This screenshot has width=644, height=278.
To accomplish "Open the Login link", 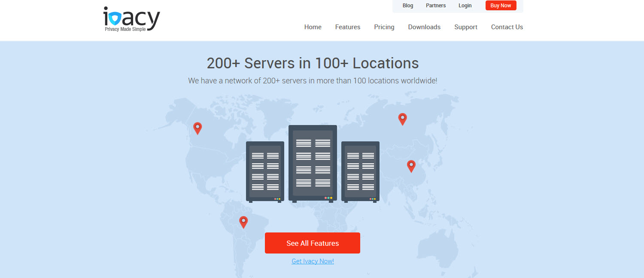I will pos(465,6).
